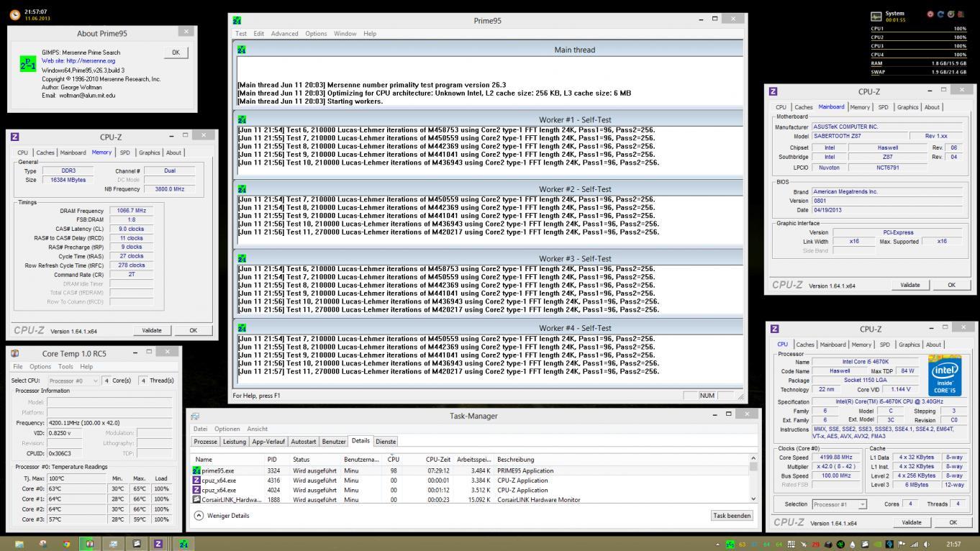Open the Datei menu in Task-Manager
This screenshot has width=980, height=551.
(x=200, y=429)
